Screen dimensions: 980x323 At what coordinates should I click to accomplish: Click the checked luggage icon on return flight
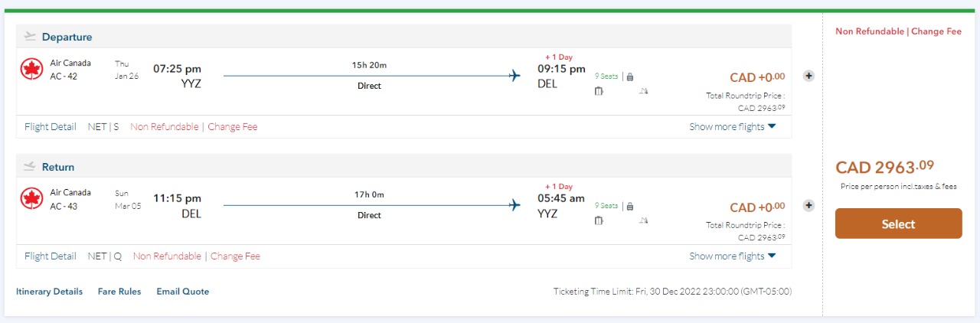599,220
